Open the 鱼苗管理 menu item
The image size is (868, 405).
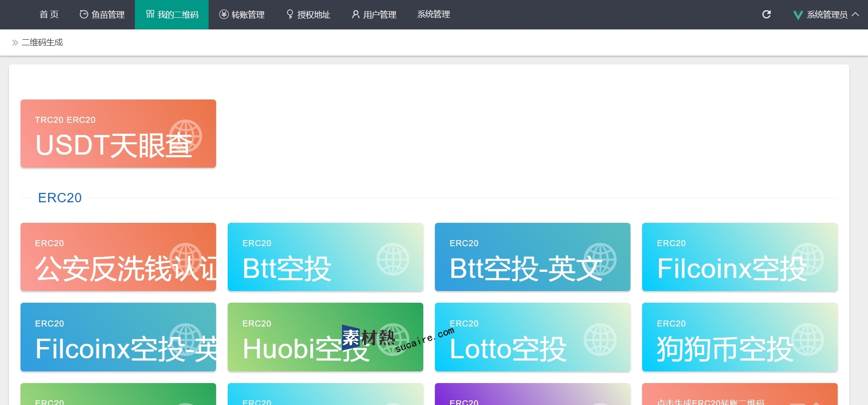pos(102,14)
